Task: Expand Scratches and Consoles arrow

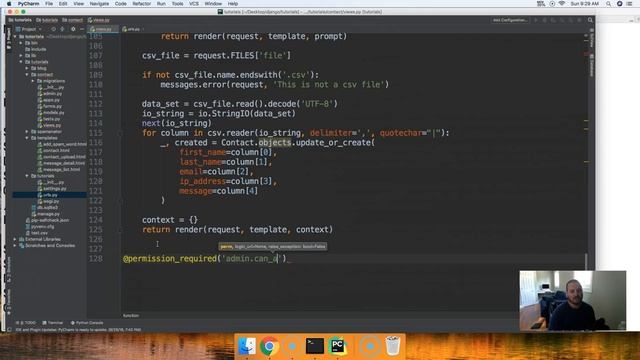Action: point(15,246)
